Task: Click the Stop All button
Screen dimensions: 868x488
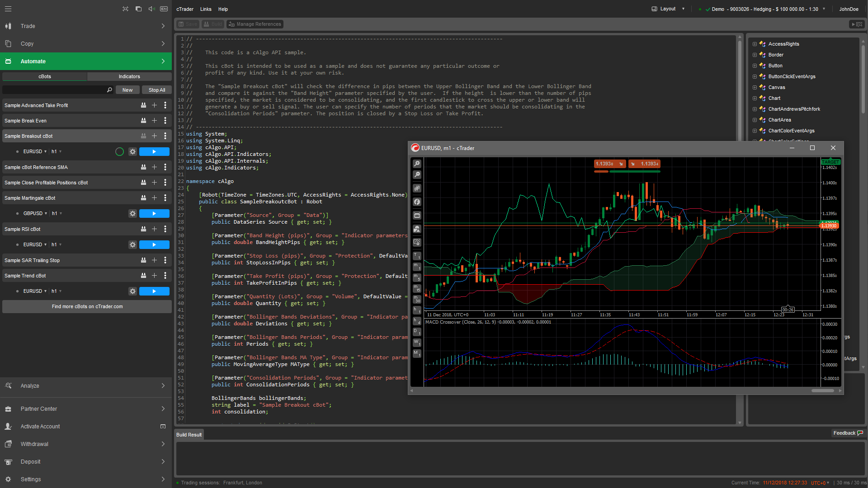Action: 157,90
